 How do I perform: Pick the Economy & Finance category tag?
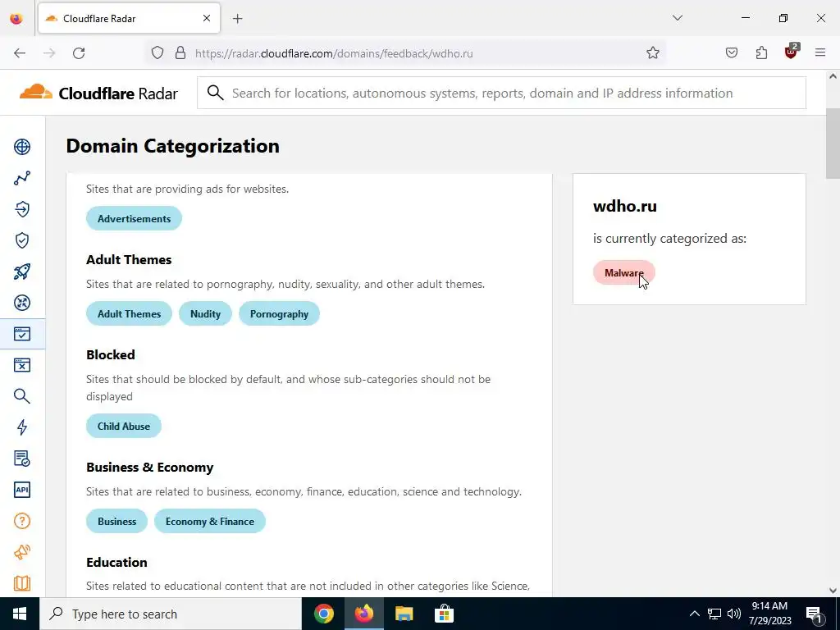[210, 521]
